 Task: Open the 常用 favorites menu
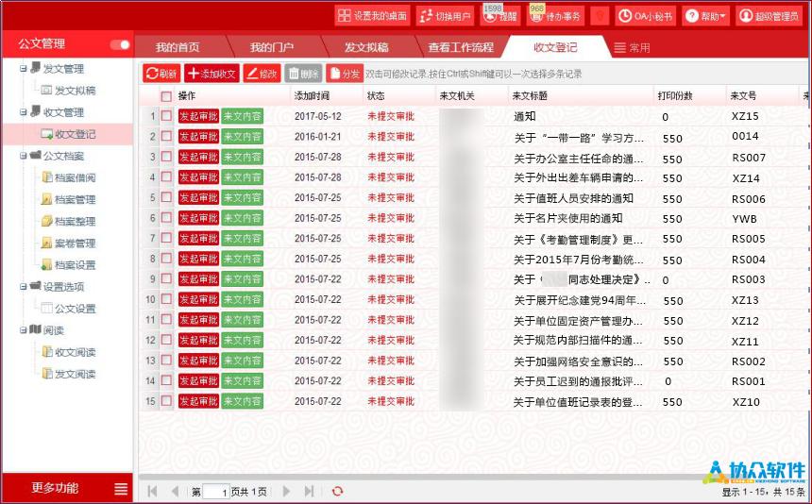click(632, 48)
